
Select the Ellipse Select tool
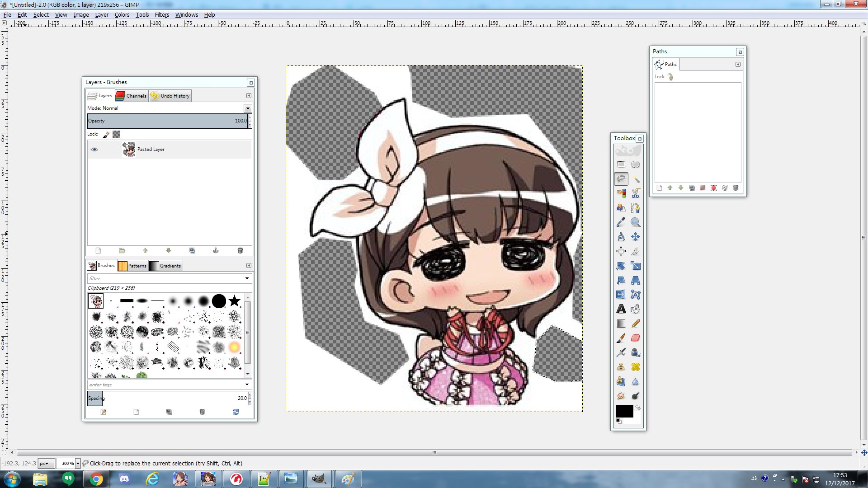click(635, 164)
